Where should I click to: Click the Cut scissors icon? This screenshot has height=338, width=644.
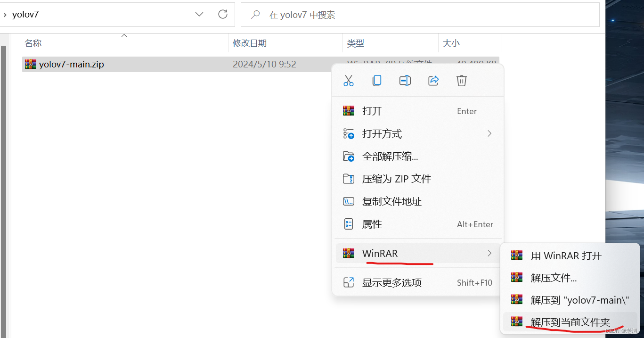tap(349, 81)
